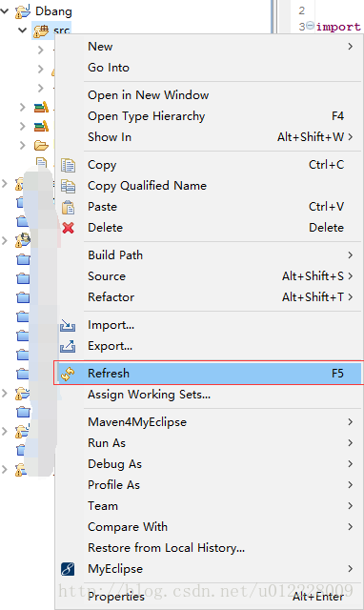Open the New submenu arrow
Viewport: 364px width, 610px height.
click(351, 47)
